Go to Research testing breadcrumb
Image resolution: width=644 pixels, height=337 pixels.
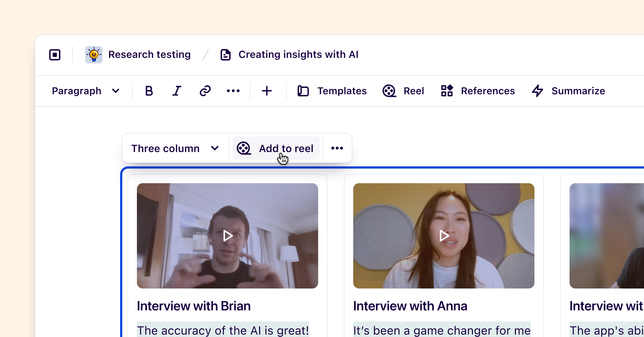pyautogui.click(x=149, y=55)
